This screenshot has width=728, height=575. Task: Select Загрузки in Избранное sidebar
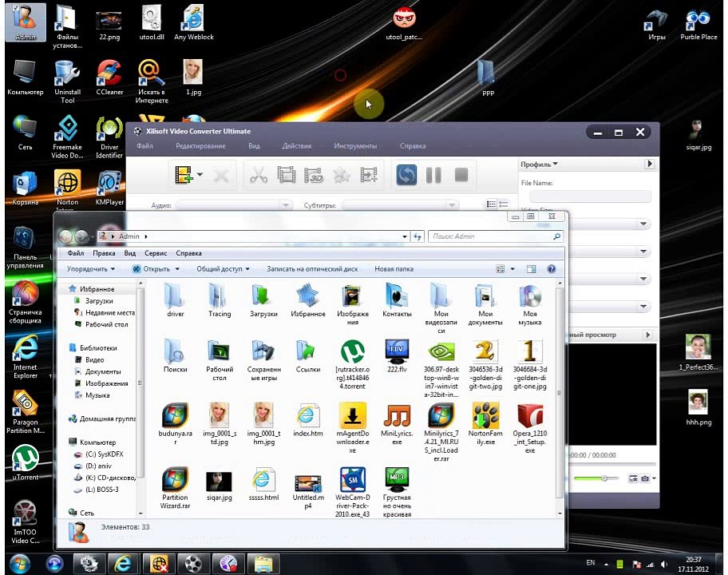pyautogui.click(x=99, y=301)
